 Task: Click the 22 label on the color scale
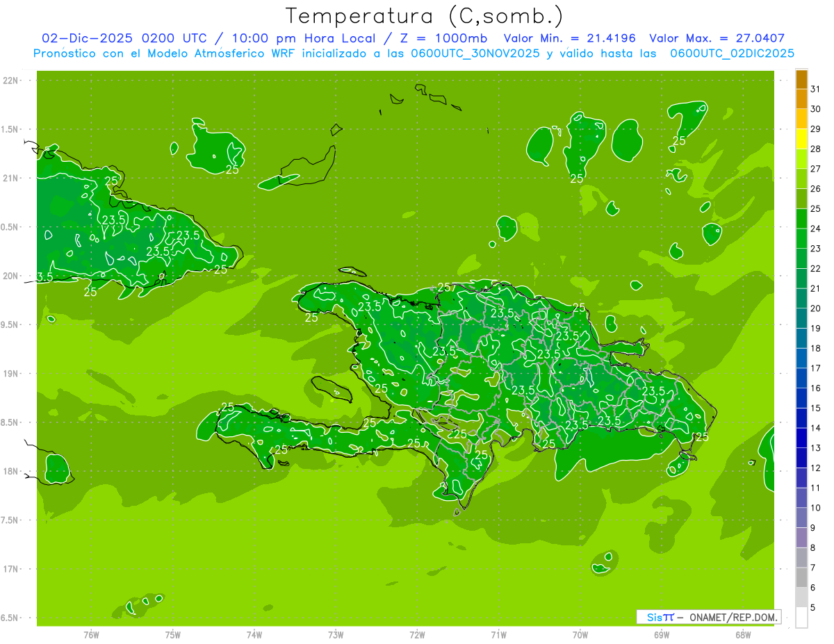click(x=815, y=268)
